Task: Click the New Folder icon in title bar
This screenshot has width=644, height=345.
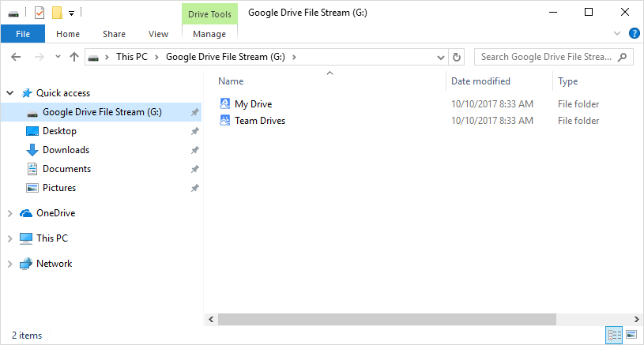Action: [57, 13]
